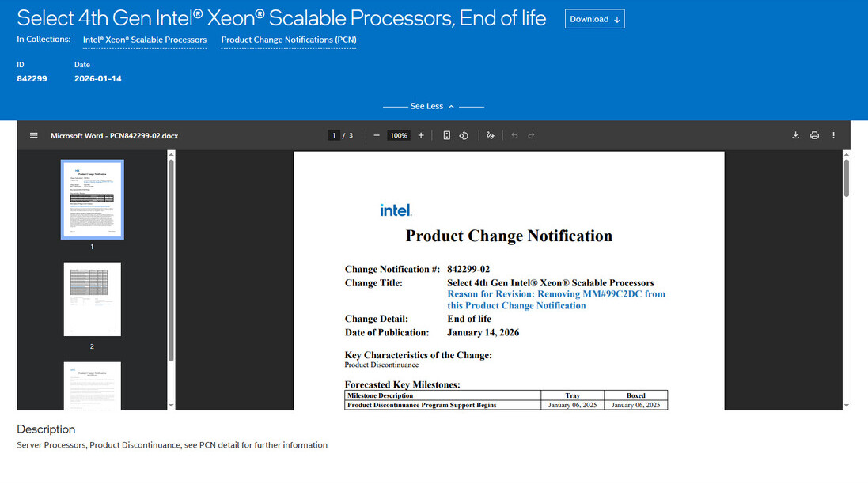Print the document using printer icon

[814, 135]
